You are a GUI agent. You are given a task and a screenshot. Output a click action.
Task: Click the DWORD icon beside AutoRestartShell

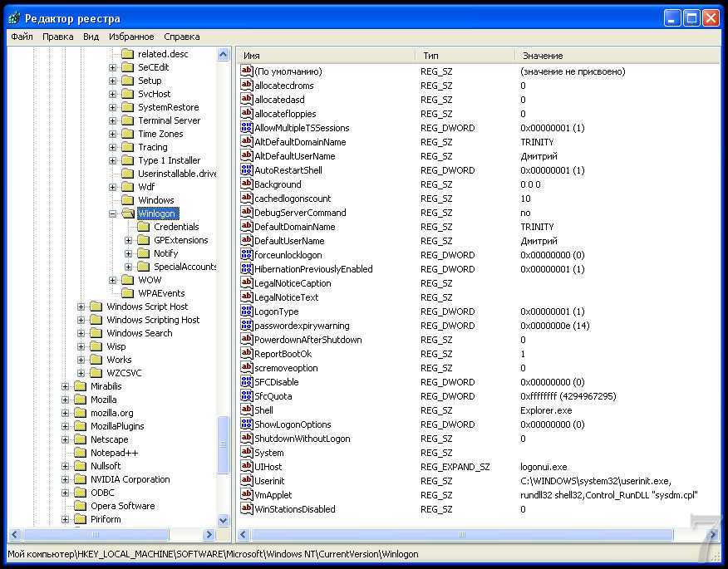point(246,170)
